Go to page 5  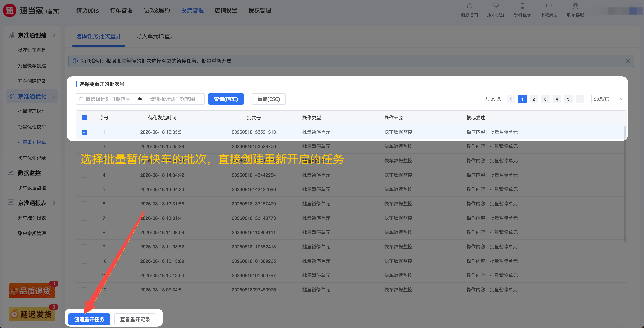[x=568, y=99]
